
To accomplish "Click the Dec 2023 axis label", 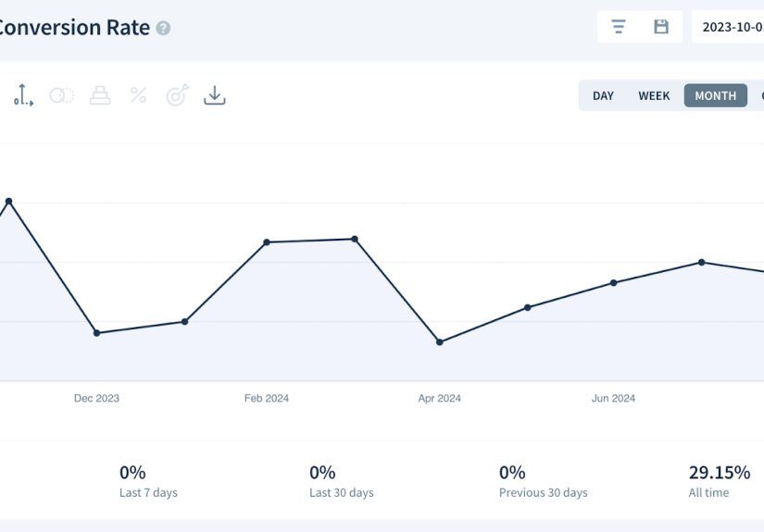I will [x=96, y=398].
